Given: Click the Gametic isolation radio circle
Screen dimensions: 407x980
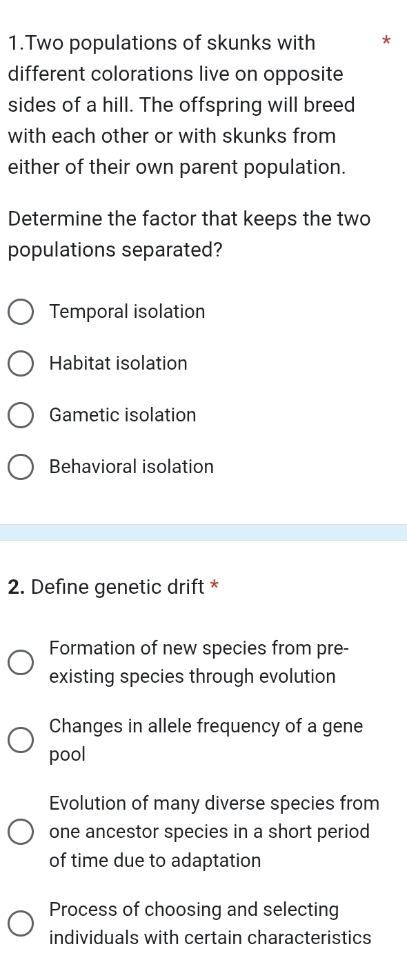Looking at the screenshot, I should [x=21, y=415].
